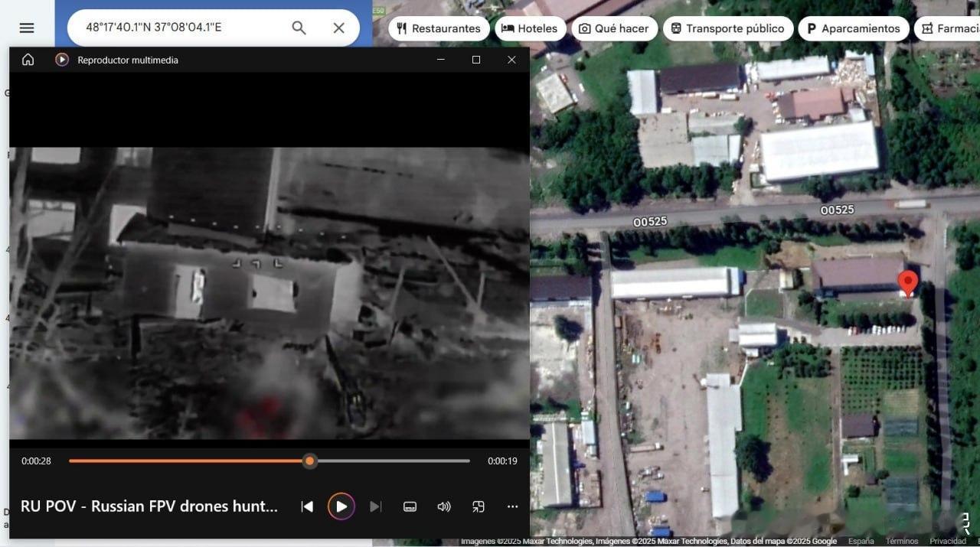Show Aparcamientos on the map

(x=854, y=29)
